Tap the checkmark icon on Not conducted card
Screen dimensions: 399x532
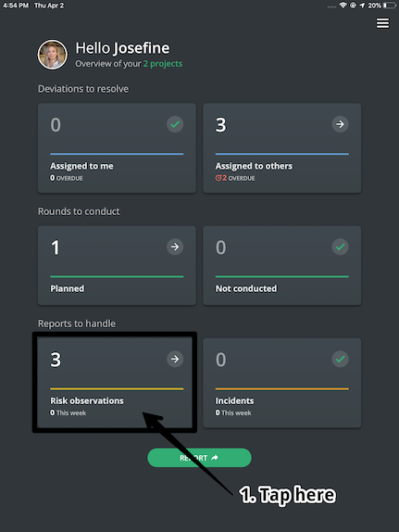pos(340,247)
